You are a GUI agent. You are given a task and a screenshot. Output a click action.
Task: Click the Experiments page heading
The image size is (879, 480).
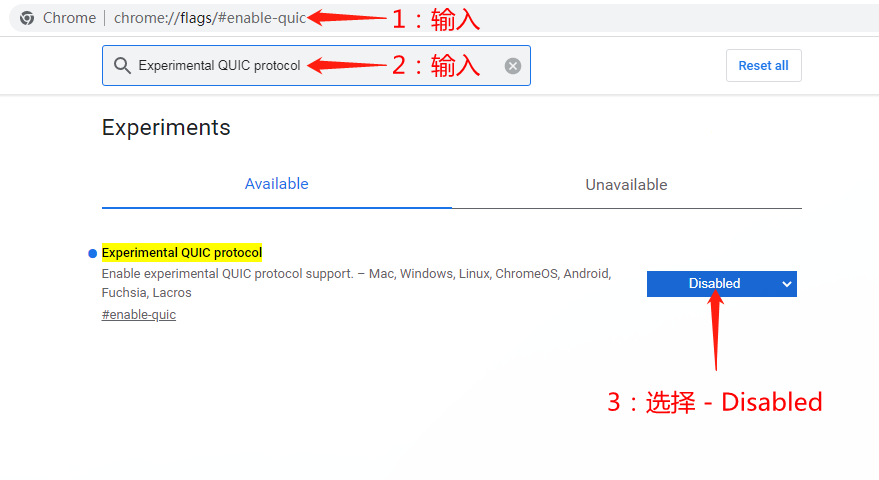(x=166, y=127)
